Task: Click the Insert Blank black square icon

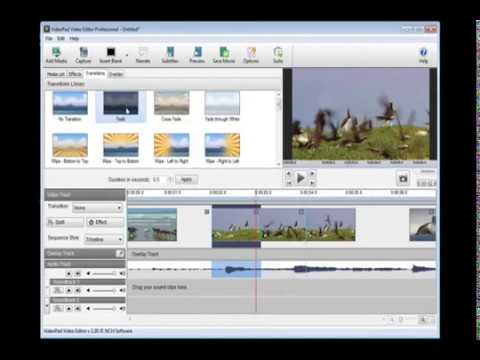Action: [110, 52]
